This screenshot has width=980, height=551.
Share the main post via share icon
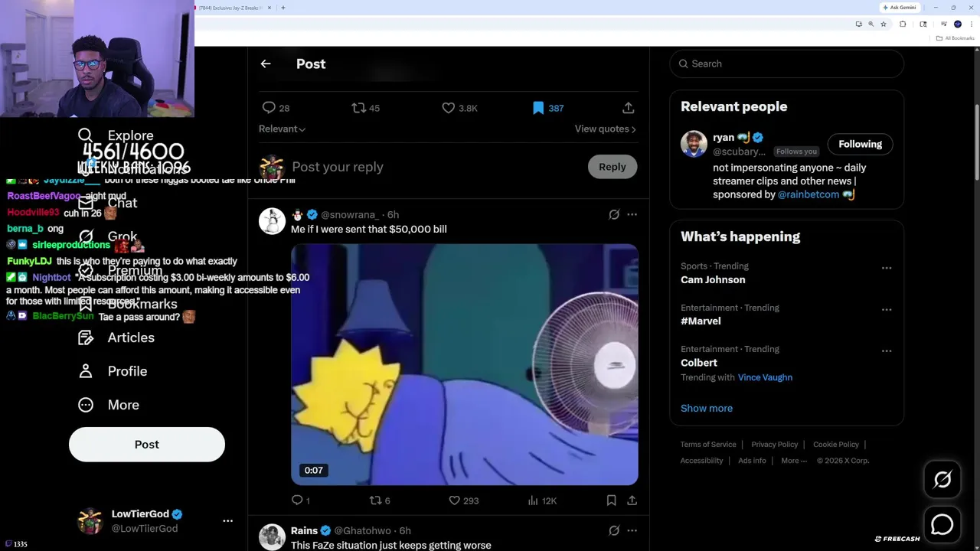(628, 108)
